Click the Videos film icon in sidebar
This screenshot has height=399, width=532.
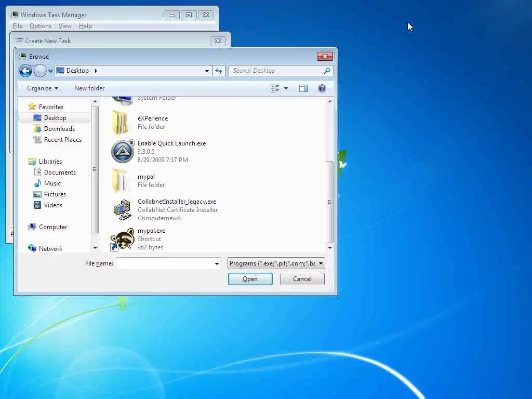[x=37, y=205]
